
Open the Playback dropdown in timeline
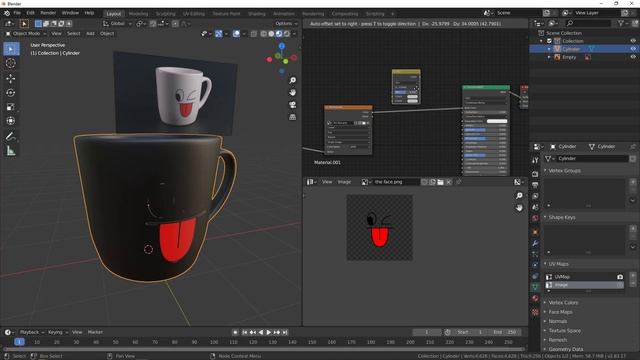tap(32, 332)
